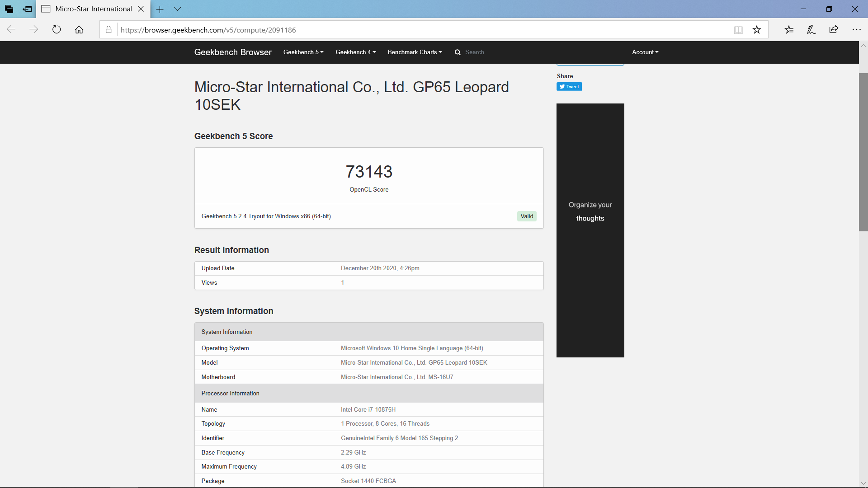Open Reading view icon in address bar

coord(738,30)
